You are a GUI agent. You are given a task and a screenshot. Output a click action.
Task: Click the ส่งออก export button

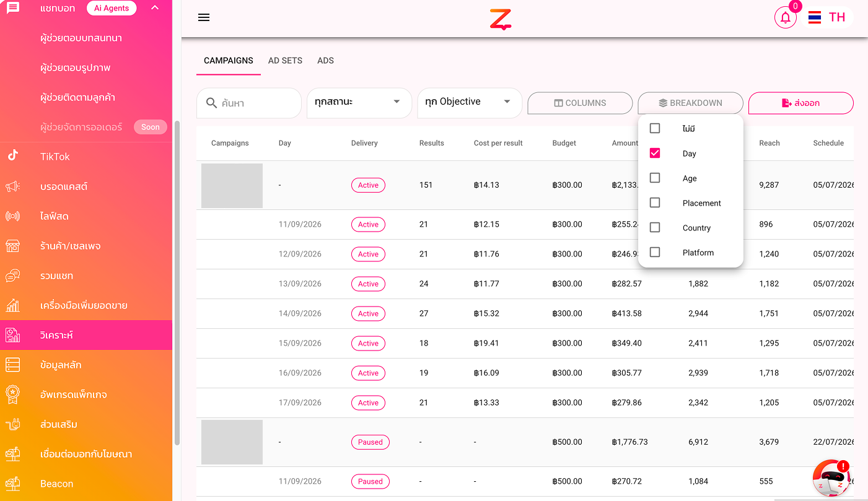click(801, 103)
